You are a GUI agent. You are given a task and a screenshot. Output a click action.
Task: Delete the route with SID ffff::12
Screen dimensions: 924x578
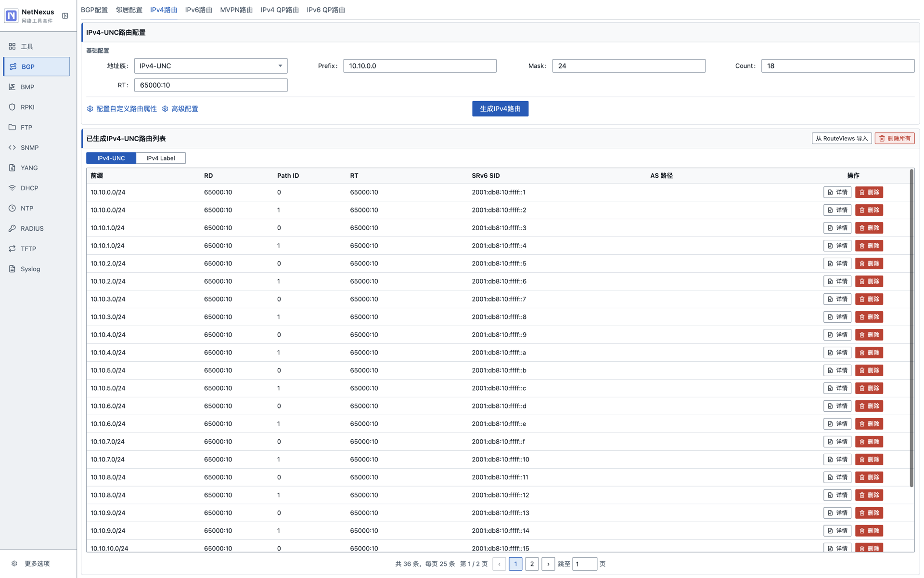[869, 495]
